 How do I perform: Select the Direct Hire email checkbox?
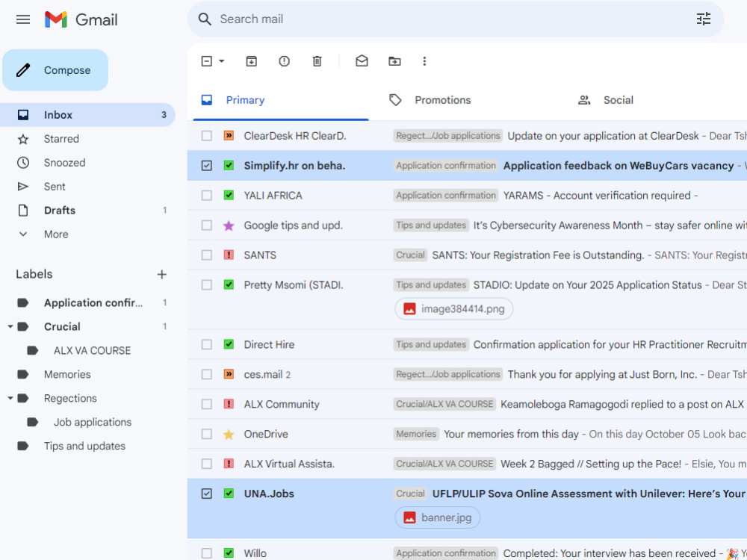click(x=206, y=344)
